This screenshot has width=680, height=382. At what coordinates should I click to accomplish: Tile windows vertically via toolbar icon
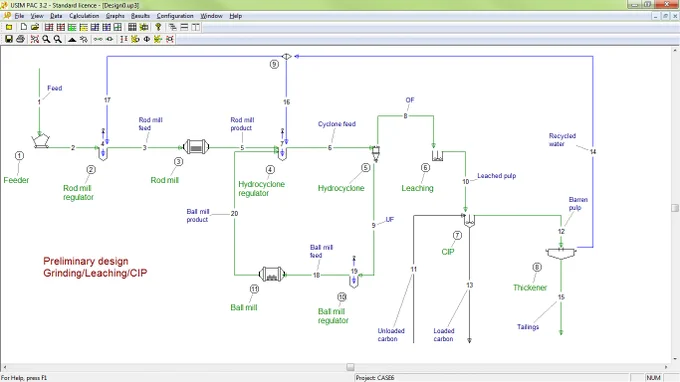point(196,27)
